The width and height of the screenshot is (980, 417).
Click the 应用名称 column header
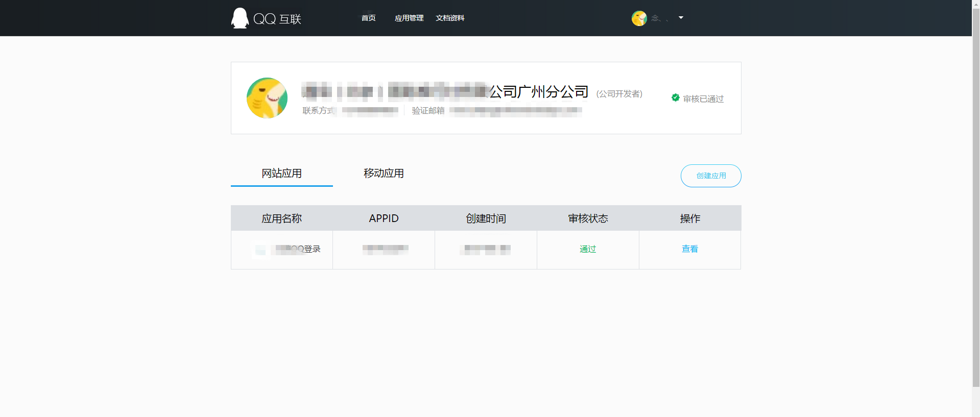click(282, 218)
